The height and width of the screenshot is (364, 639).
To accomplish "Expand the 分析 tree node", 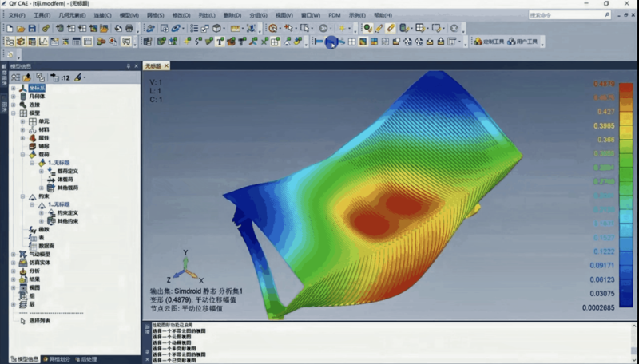I will (13, 271).
